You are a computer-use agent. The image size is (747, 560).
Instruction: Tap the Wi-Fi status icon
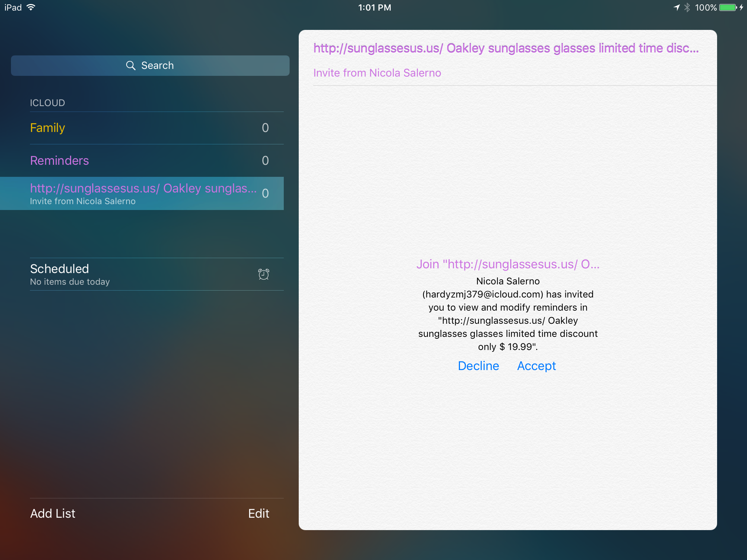pos(31,7)
